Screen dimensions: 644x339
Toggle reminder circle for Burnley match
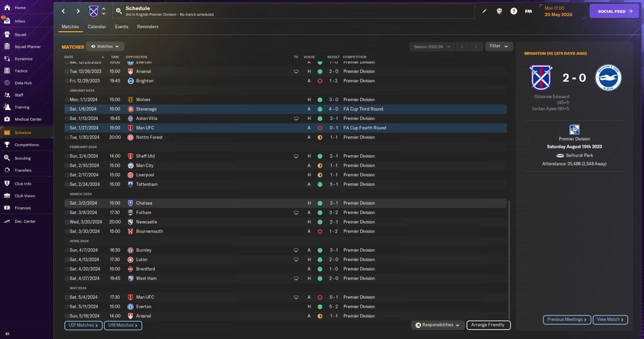click(x=67, y=250)
